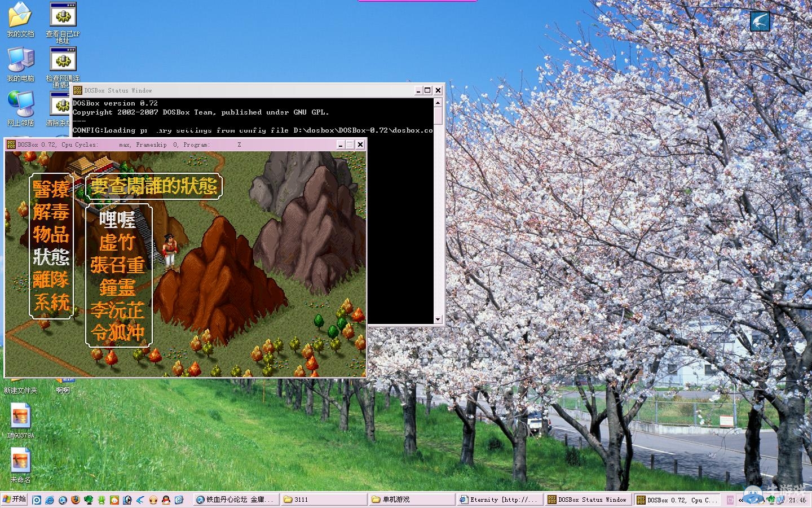Click the scrollbar thumb in DOSBox Status Window
812x508 pixels.
[438, 116]
